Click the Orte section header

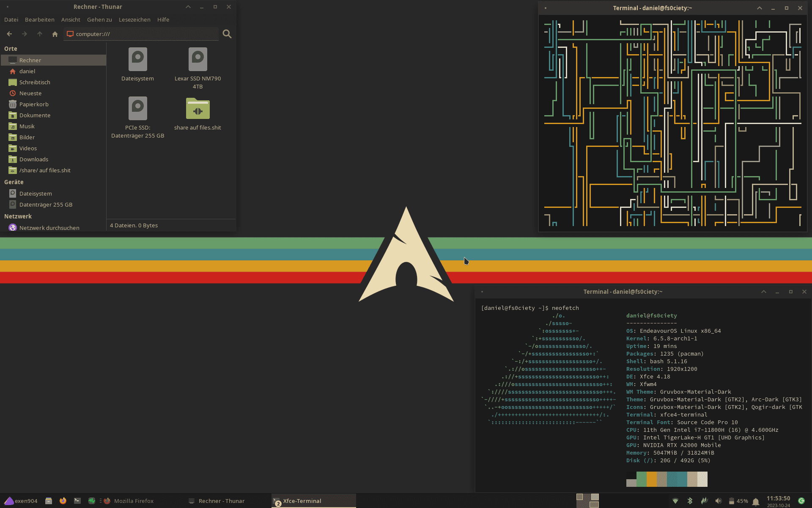11,49
